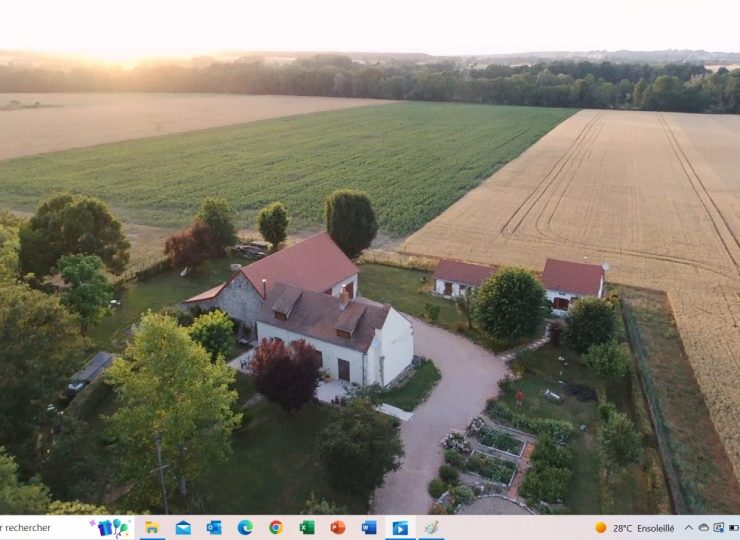Switch to the video player app in taskbar
Image resolution: width=740 pixels, height=540 pixels.
coord(400,527)
